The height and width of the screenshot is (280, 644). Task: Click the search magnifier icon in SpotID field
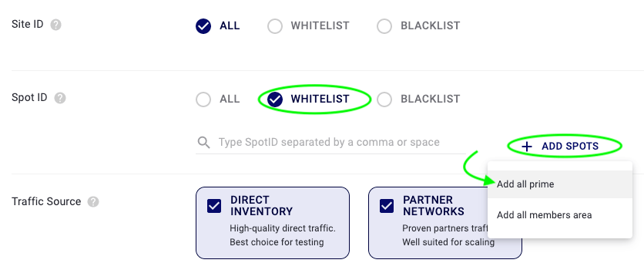click(x=203, y=142)
